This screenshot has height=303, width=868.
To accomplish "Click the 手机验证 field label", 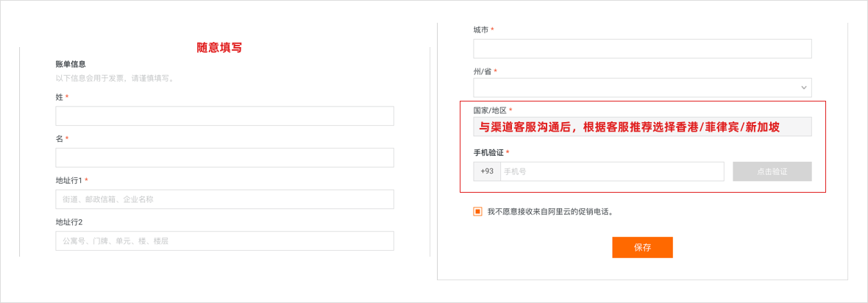I will 488,152.
